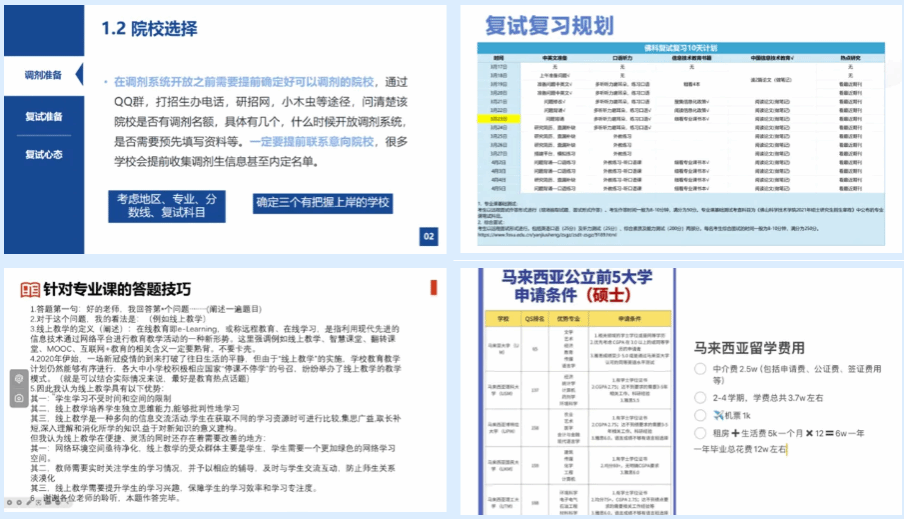Toggle the 机票 1k checklist circle
The height and width of the screenshot is (519, 904).
701,414
